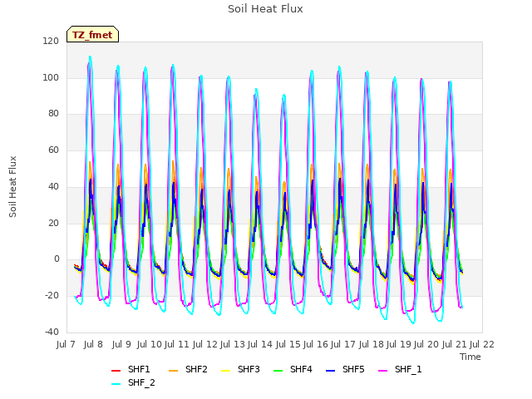
Task: Click the SHF4 legend label
Action: click(x=301, y=369)
